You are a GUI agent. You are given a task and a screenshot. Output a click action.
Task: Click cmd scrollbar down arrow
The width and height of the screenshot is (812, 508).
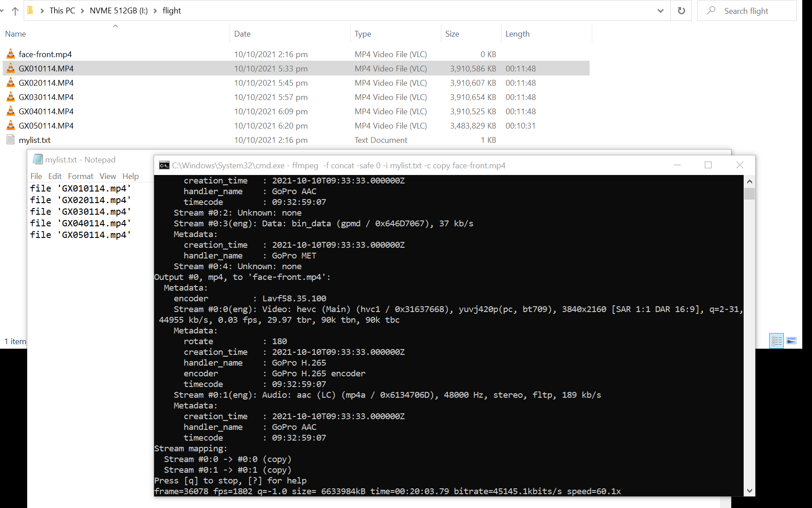pos(749,491)
